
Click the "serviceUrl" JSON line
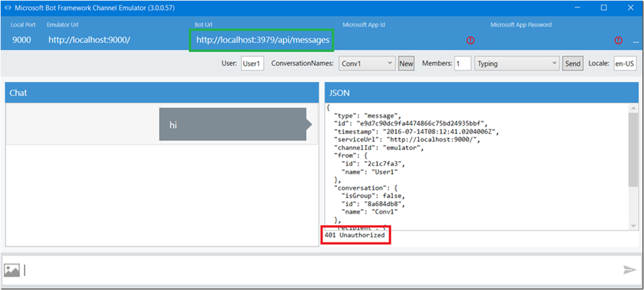coord(407,140)
